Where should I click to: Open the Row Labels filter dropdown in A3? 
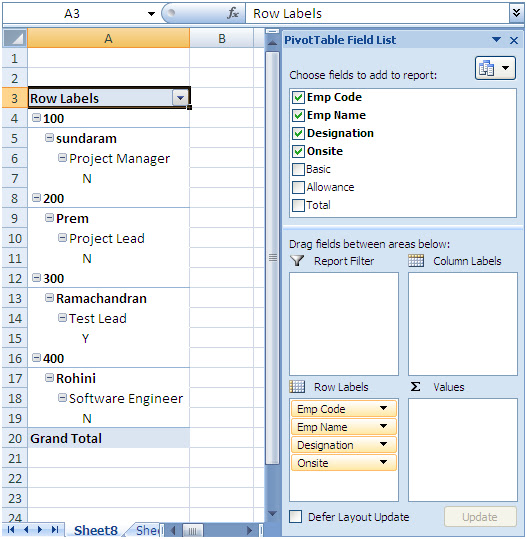click(180, 98)
